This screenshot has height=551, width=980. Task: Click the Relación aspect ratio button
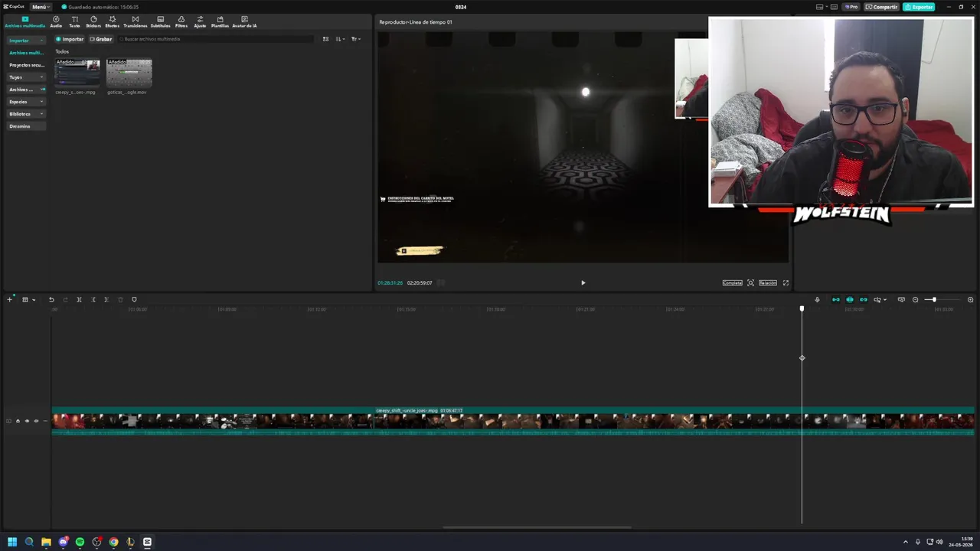click(x=768, y=283)
